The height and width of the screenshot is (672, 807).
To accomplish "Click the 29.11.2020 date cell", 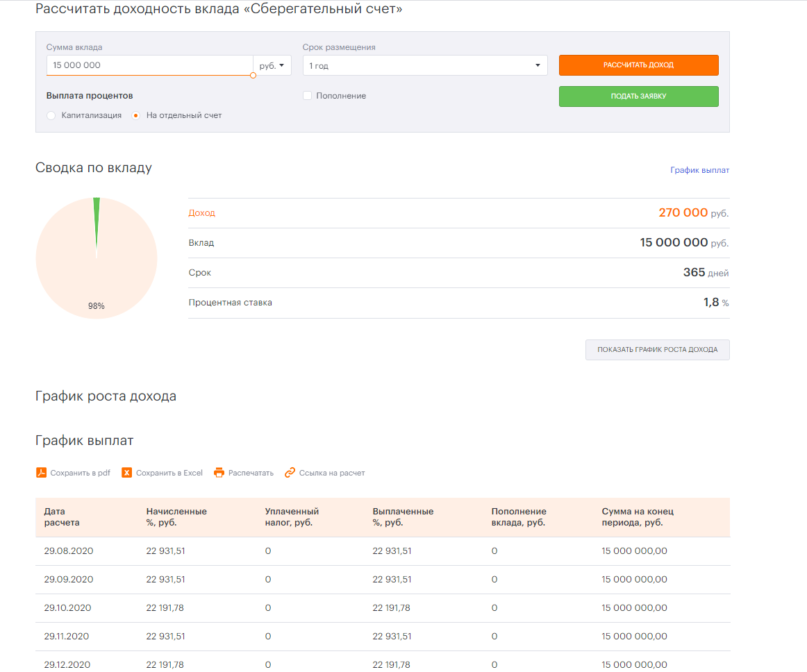I will [67, 637].
